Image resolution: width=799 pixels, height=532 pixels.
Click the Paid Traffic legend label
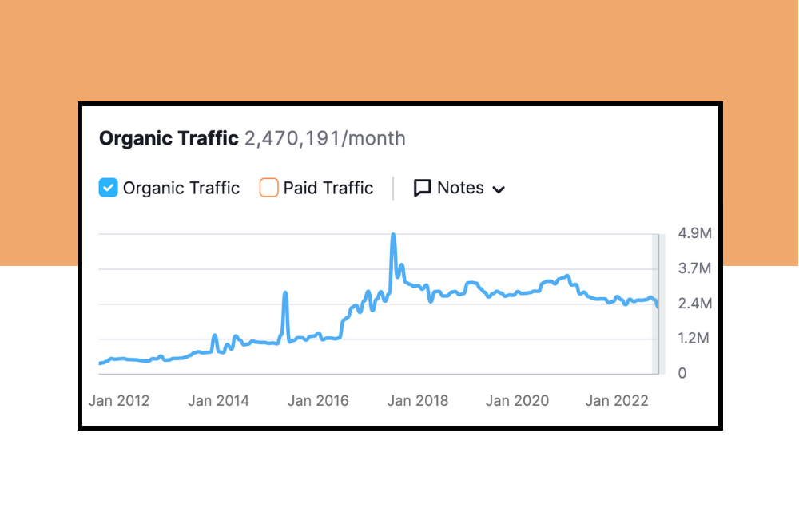328,188
